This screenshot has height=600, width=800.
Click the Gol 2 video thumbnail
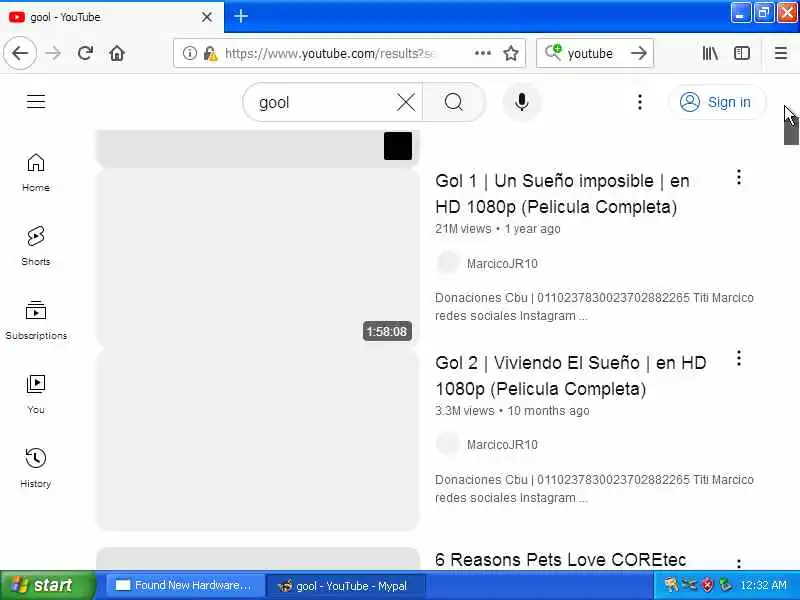coord(257,440)
